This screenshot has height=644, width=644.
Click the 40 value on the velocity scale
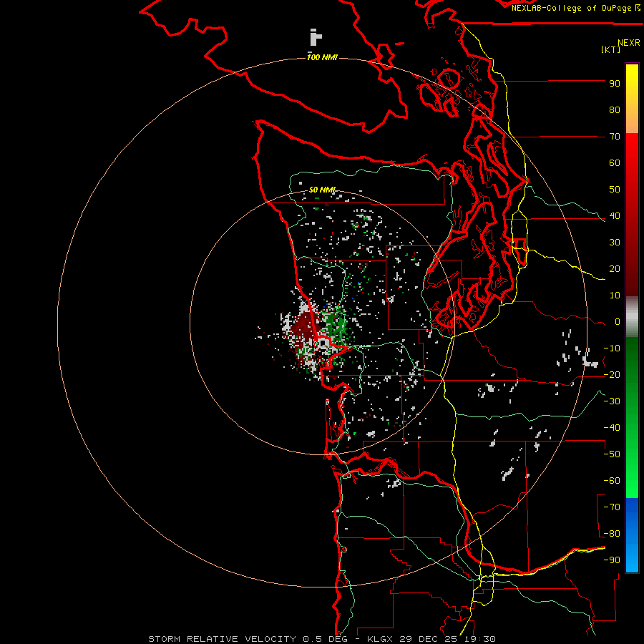615,216
